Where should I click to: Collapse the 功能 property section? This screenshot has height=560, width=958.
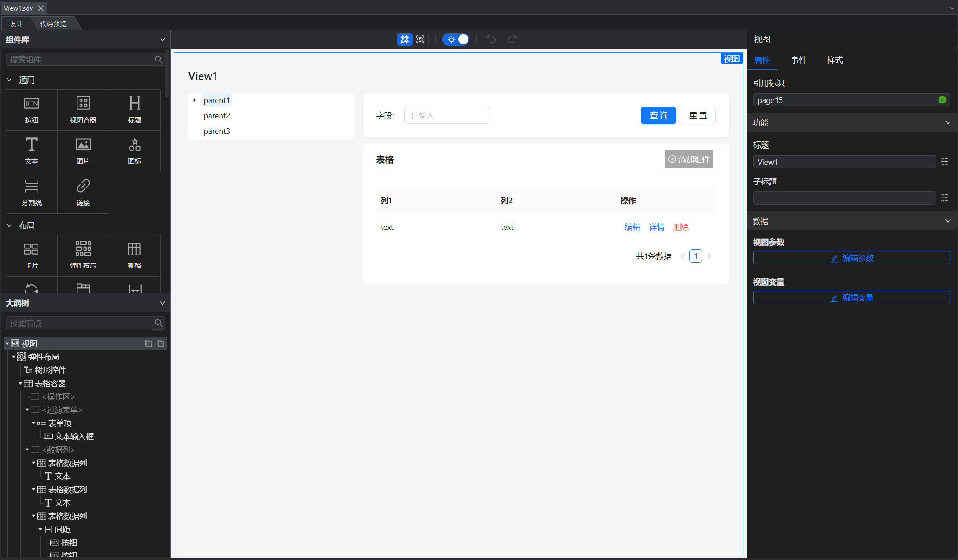click(947, 122)
